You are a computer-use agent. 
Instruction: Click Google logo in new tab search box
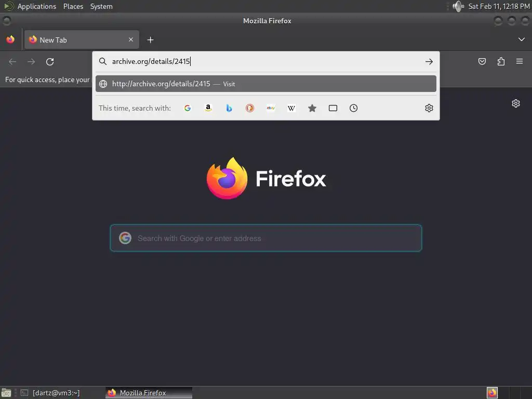[x=125, y=238]
